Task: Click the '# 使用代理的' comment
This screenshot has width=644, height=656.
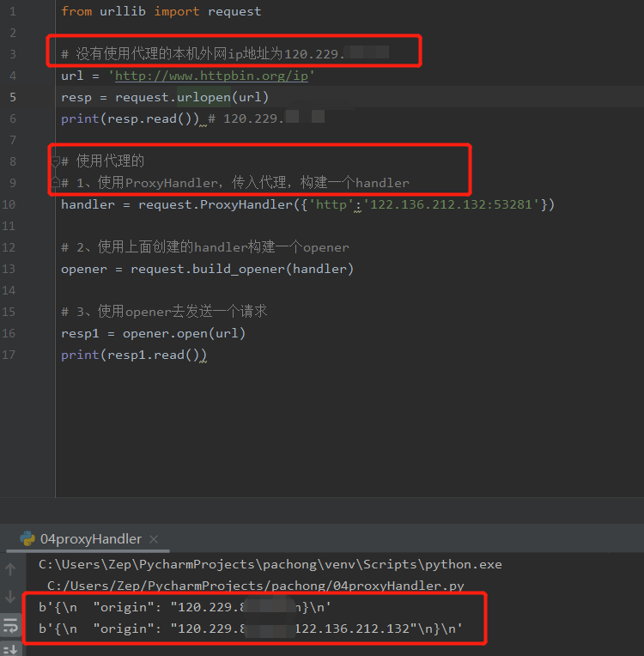Action: click(x=102, y=161)
